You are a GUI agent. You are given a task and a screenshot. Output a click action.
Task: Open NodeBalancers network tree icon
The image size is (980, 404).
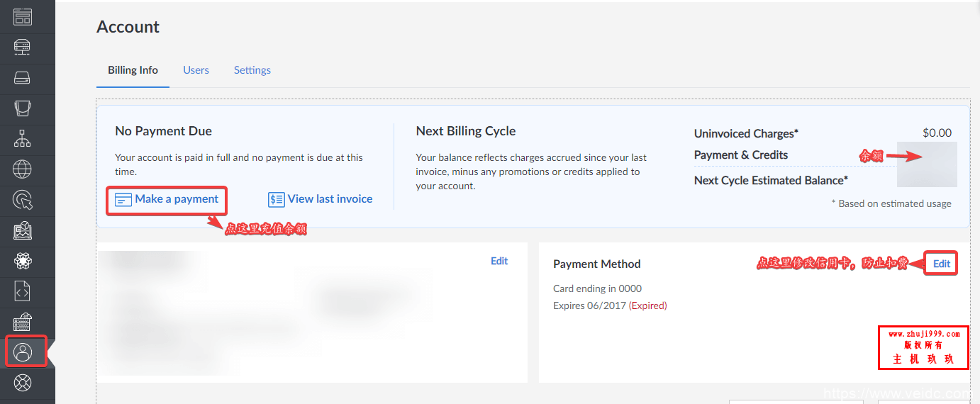point(23,139)
